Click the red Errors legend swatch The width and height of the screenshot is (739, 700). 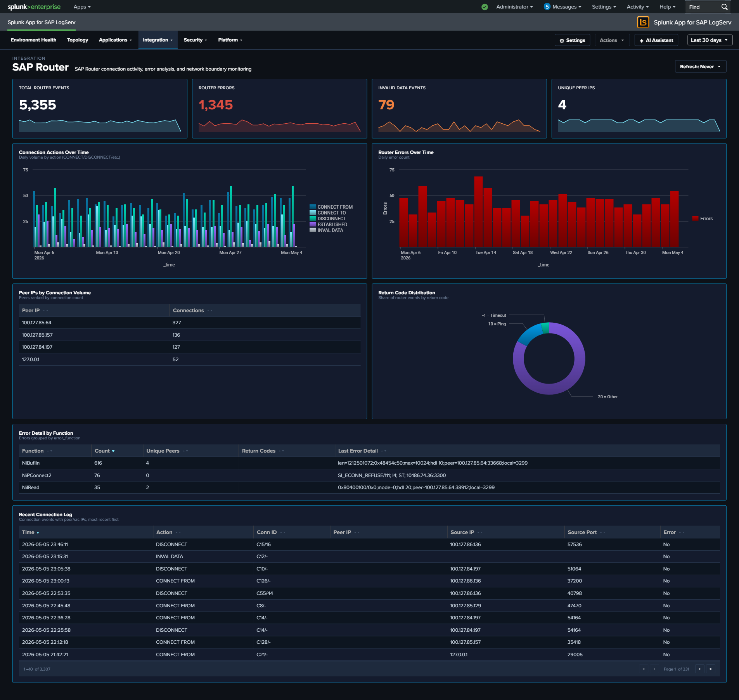(x=696, y=219)
